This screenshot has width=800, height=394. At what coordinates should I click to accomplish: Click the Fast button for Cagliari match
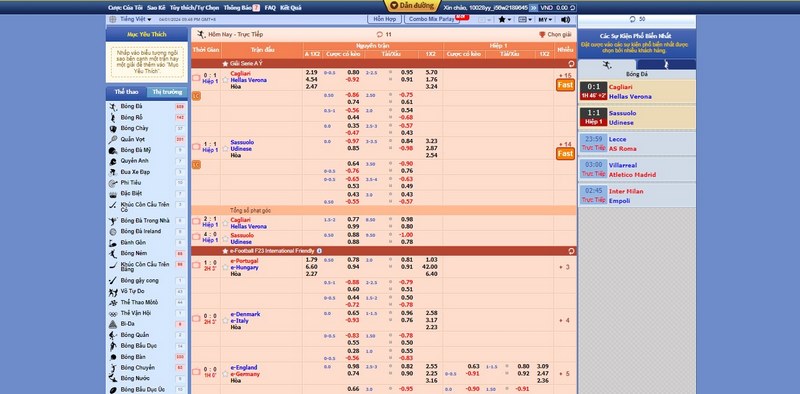(565, 85)
